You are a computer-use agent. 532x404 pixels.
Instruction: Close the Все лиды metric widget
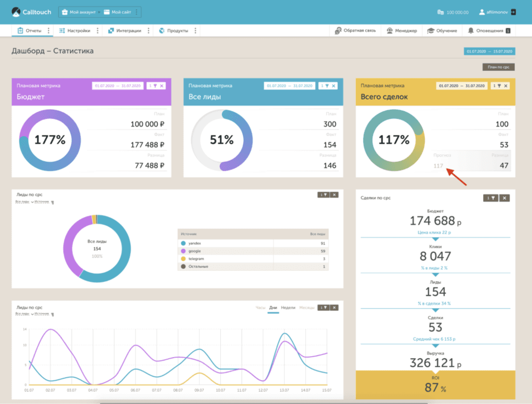tap(334, 86)
